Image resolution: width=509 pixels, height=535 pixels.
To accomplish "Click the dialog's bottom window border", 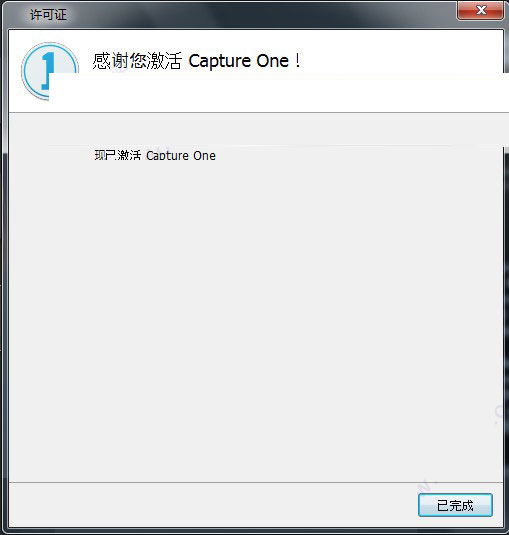I will (254, 531).
